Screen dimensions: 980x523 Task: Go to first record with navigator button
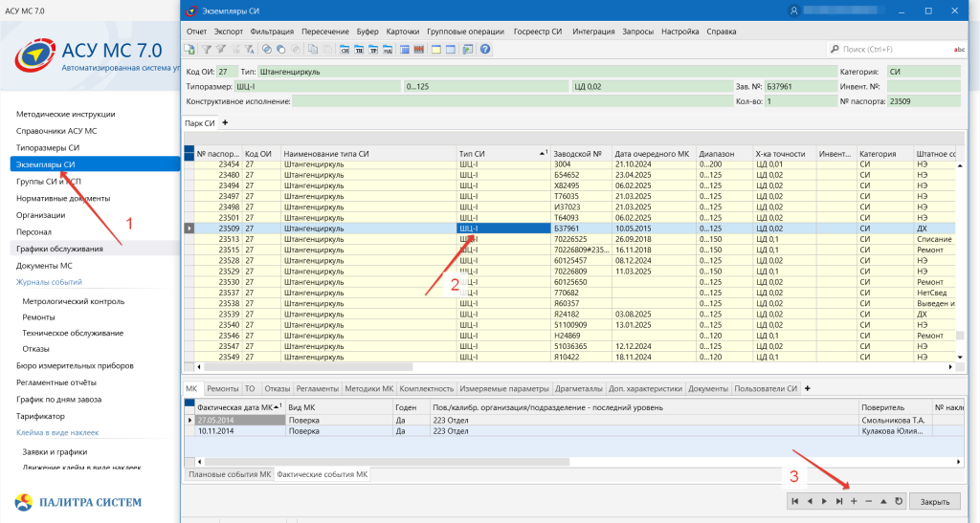point(794,501)
